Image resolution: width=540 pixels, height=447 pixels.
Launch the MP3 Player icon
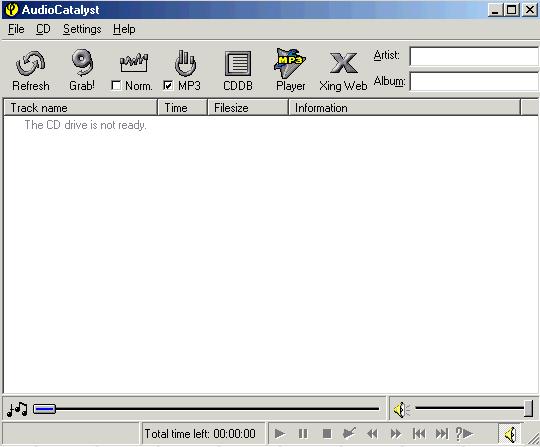[290, 63]
